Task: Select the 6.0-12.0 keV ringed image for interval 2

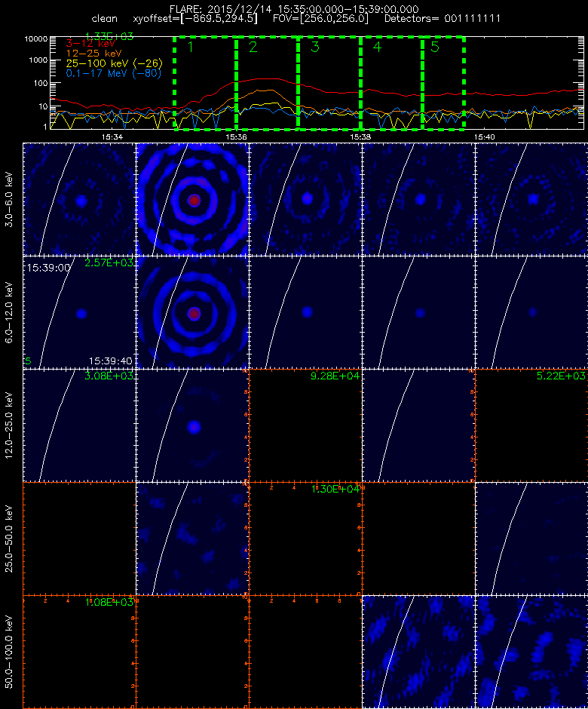Action: coord(192,312)
